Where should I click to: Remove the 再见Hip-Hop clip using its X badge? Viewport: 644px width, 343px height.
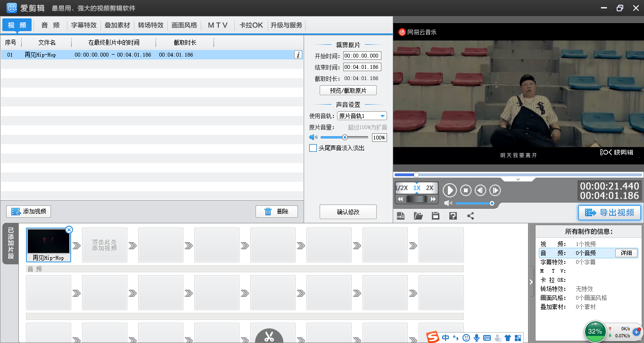coord(69,229)
